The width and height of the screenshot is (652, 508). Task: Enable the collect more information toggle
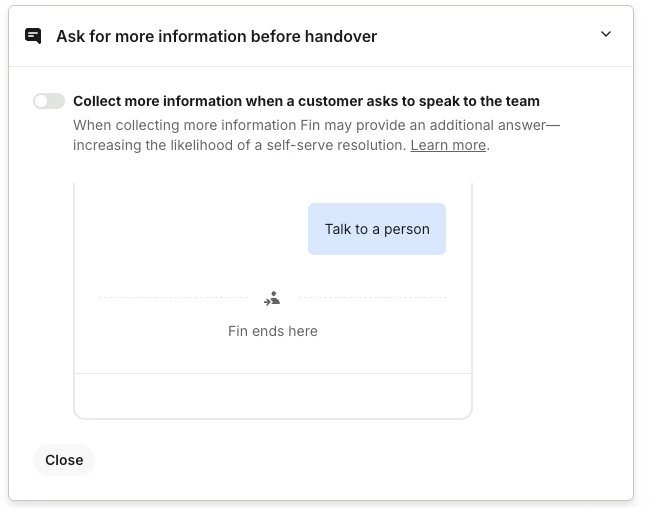click(49, 101)
